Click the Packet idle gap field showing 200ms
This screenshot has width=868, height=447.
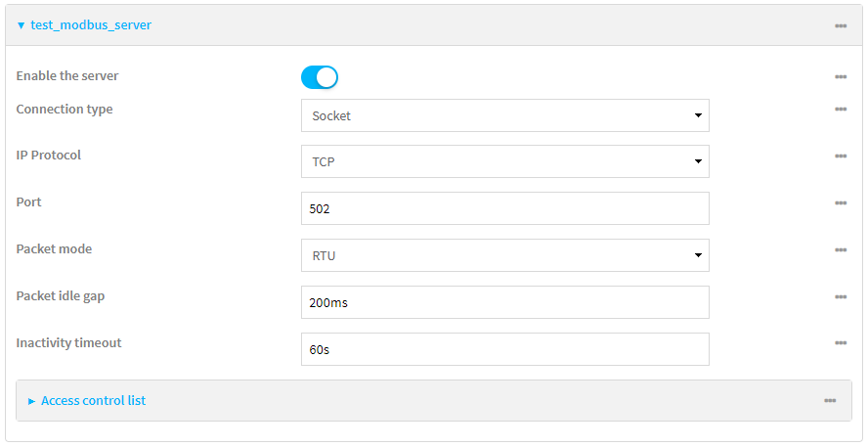[x=504, y=302]
